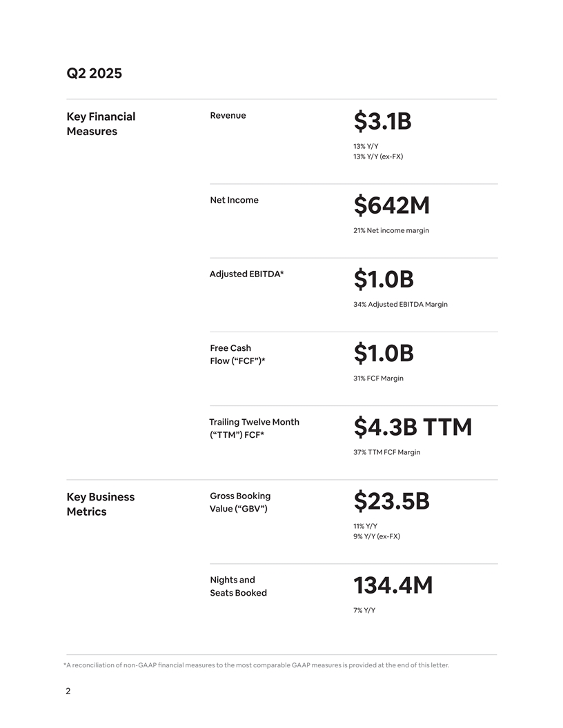Select the Key Business Metrics section title
The width and height of the screenshot is (563, 728).
point(100,504)
